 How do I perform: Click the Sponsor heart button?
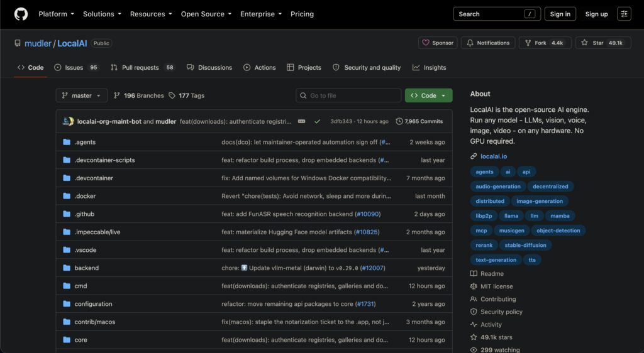coord(438,43)
